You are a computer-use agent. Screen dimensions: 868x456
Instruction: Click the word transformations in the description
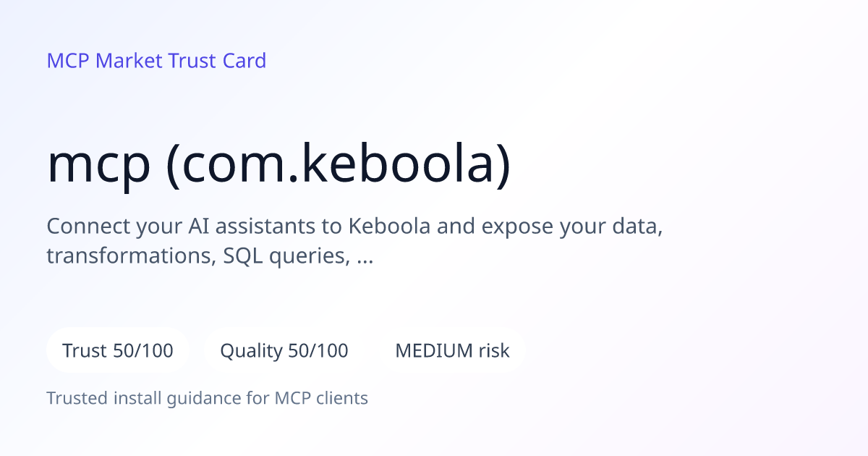[127, 256]
